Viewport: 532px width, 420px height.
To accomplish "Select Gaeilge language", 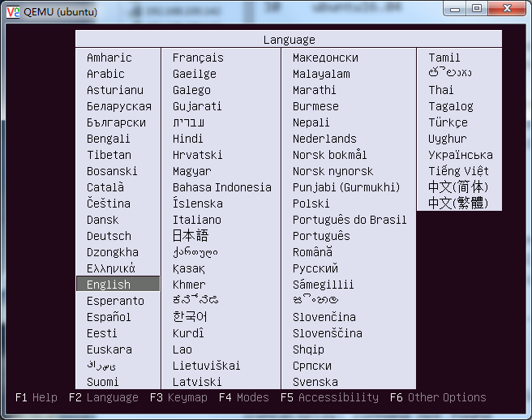I will point(195,74).
